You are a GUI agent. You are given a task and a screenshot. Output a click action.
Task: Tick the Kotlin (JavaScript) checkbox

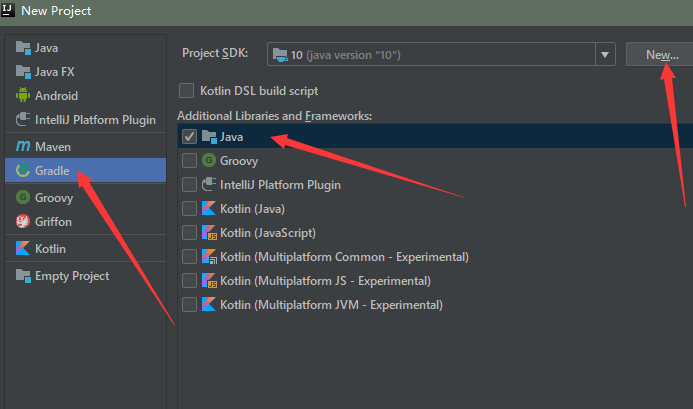click(189, 232)
